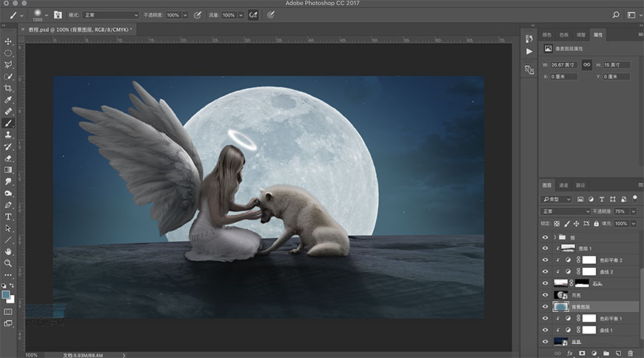Open the brush blend mode dropdown
Image resolution: width=644 pixels, height=358 pixels.
coord(111,15)
